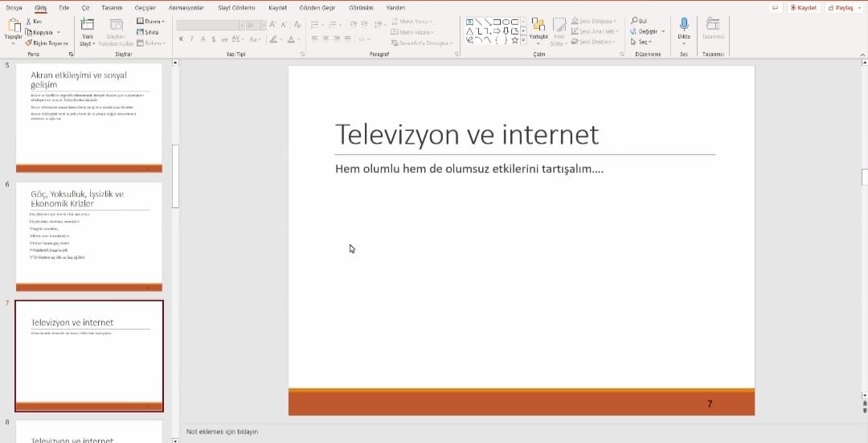Open the Dosya menu tab

pyautogui.click(x=14, y=8)
